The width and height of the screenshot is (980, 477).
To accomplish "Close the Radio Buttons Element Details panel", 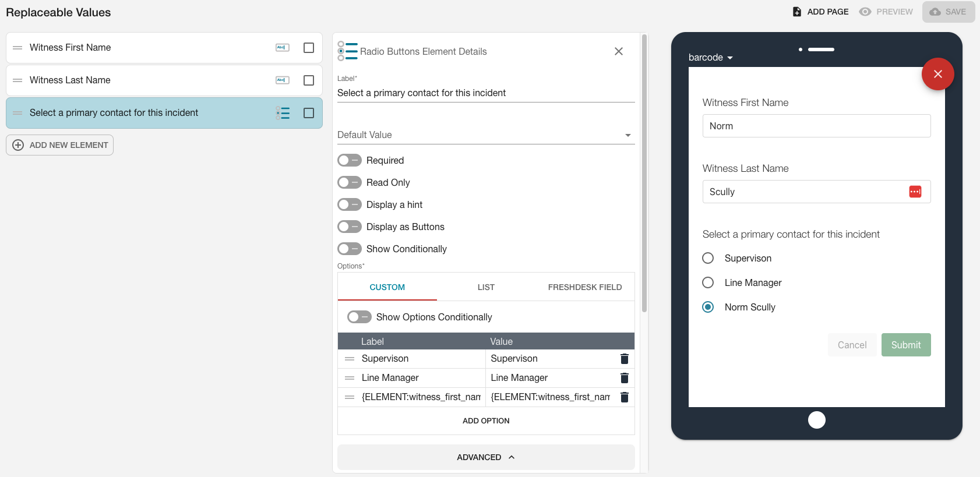I will [x=619, y=51].
